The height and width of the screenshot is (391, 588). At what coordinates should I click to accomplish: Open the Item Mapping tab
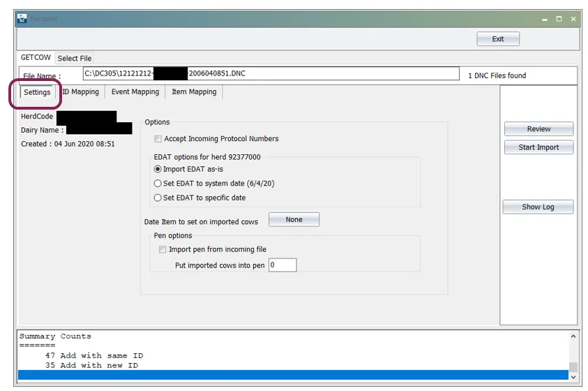point(194,92)
